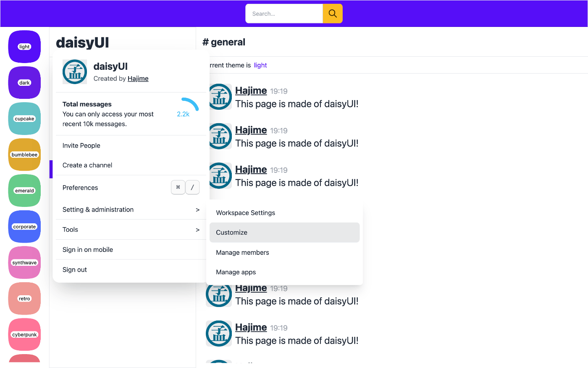Expand Setting & administration submenu
588x368 pixels.
tap(131, 209)
